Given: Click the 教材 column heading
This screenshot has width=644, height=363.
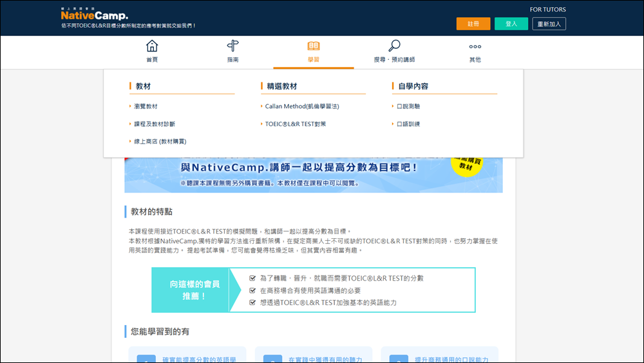Looking at the screenshot, I should [143, 86].
